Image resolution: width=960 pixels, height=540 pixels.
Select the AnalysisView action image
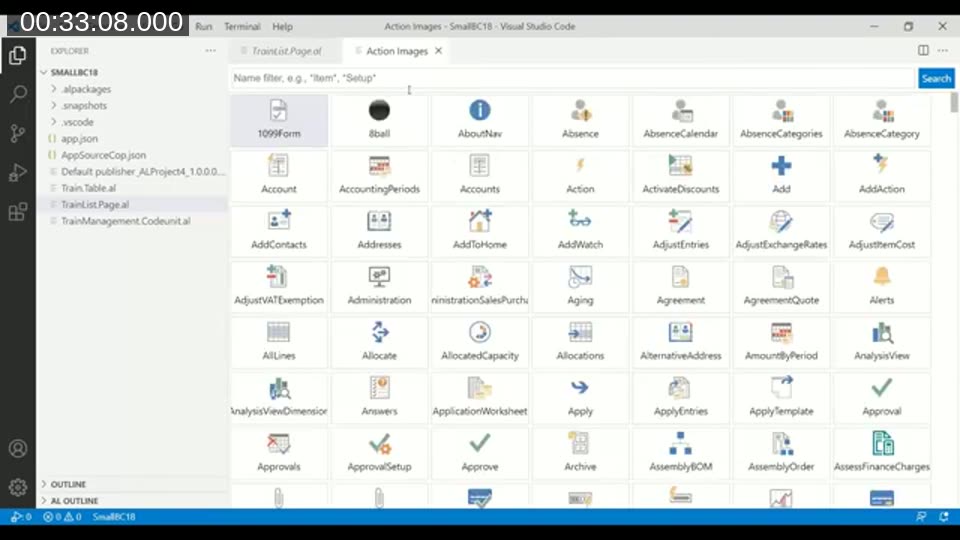click(x=882, y=343)
